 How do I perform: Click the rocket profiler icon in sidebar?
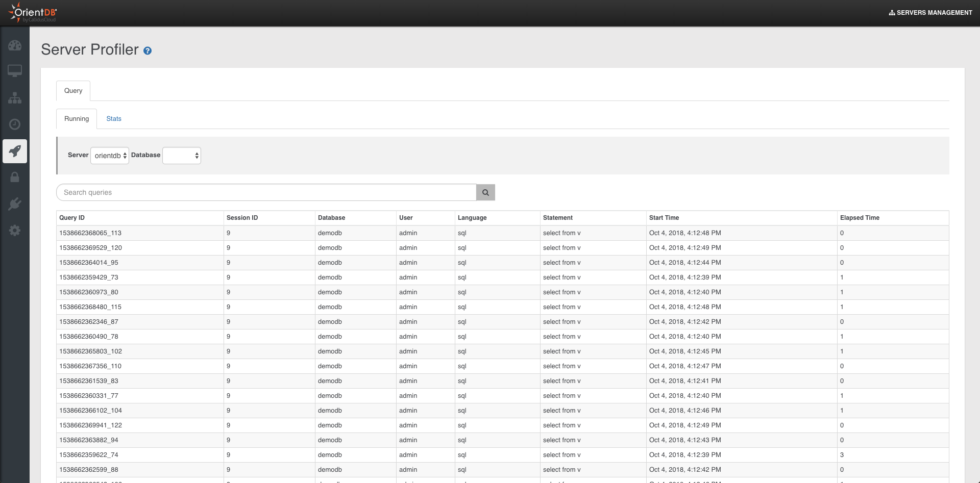pos(15,151)
